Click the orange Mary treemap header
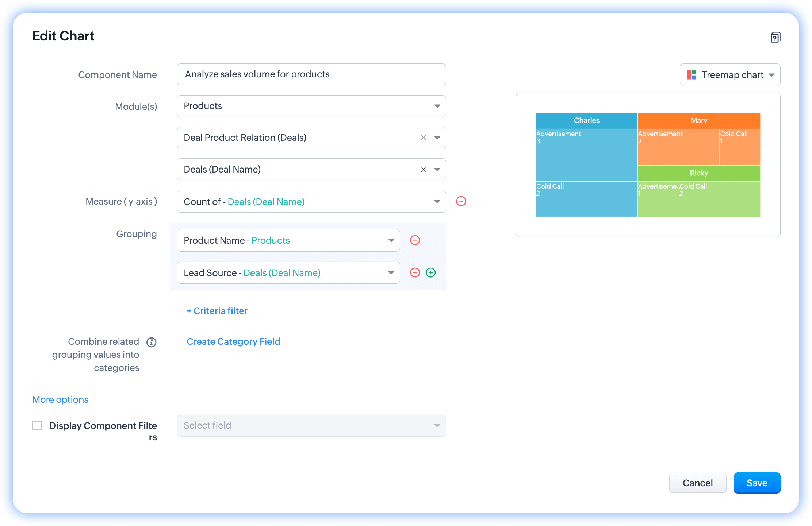 pos(699,120)
